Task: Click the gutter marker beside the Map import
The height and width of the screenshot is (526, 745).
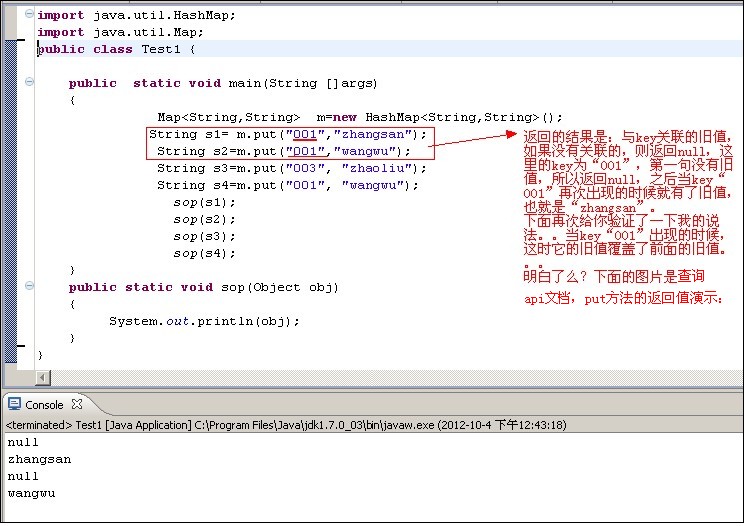Action: tap(21, 38)
